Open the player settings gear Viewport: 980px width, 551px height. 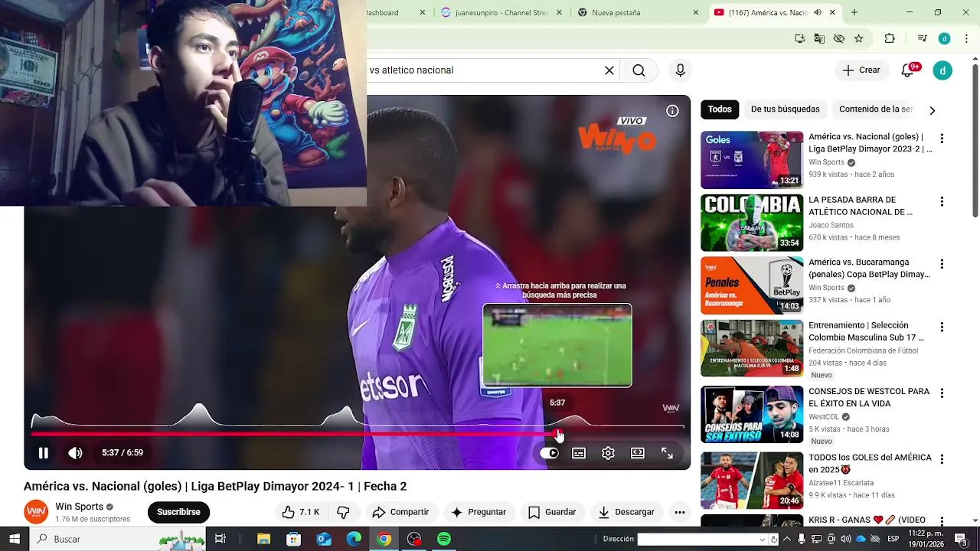pyautogui.click(x=608, y=453)
